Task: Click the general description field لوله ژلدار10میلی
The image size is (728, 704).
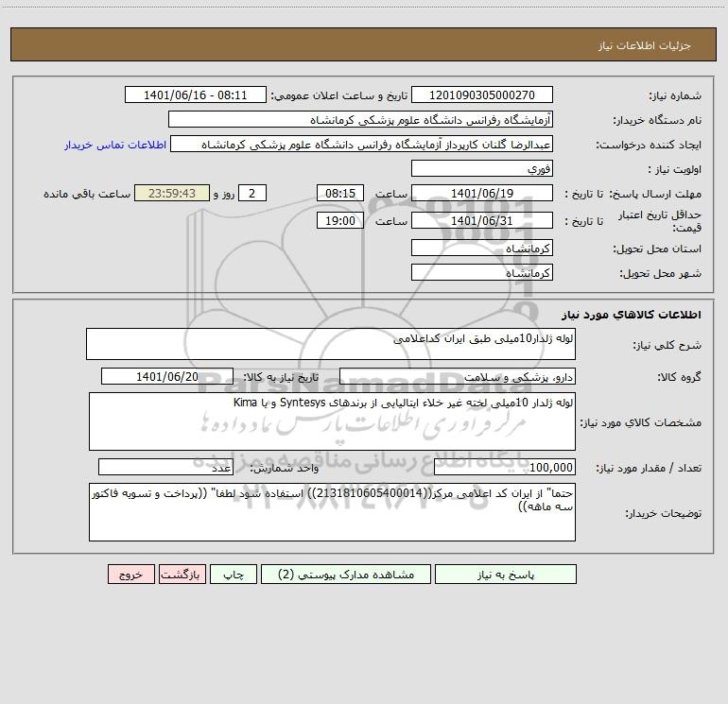Action: point(331,344)
